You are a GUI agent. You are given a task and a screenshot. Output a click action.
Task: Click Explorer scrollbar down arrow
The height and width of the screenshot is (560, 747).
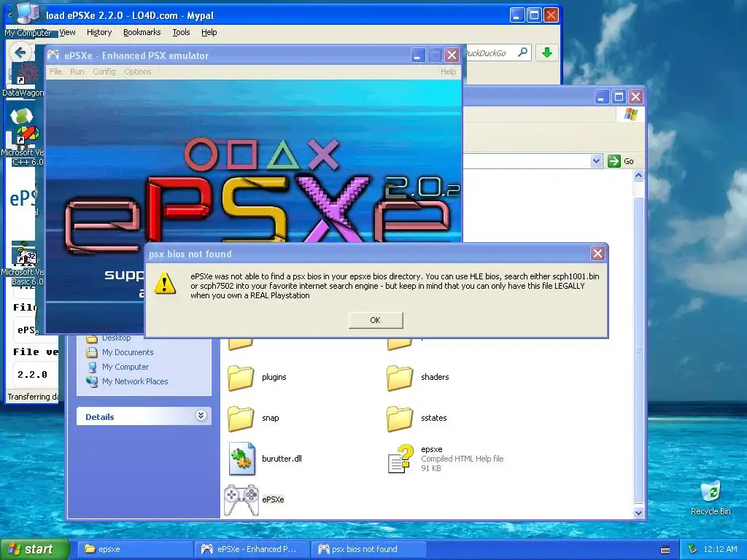(x=638, y=513)
